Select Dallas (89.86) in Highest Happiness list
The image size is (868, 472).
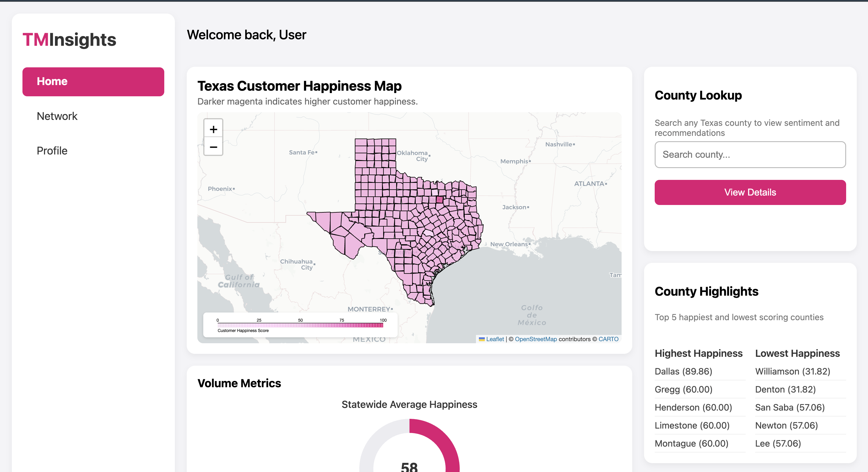tap(683, 371)
